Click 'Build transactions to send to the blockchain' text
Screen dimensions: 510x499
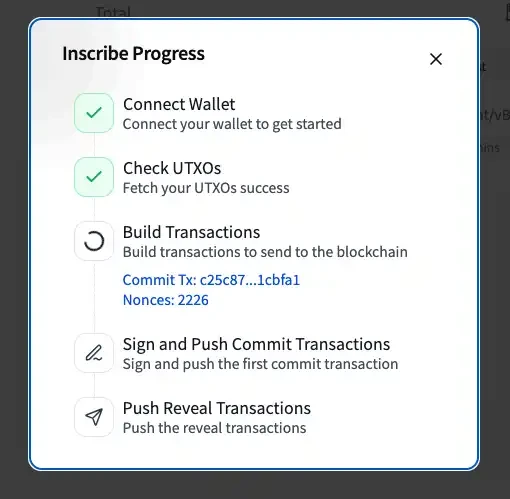[265, 252]
